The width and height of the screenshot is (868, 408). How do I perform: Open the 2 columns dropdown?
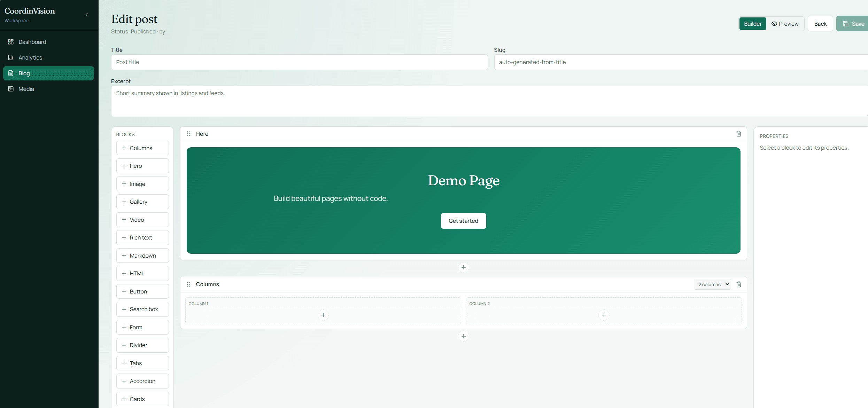click(712, 284)
